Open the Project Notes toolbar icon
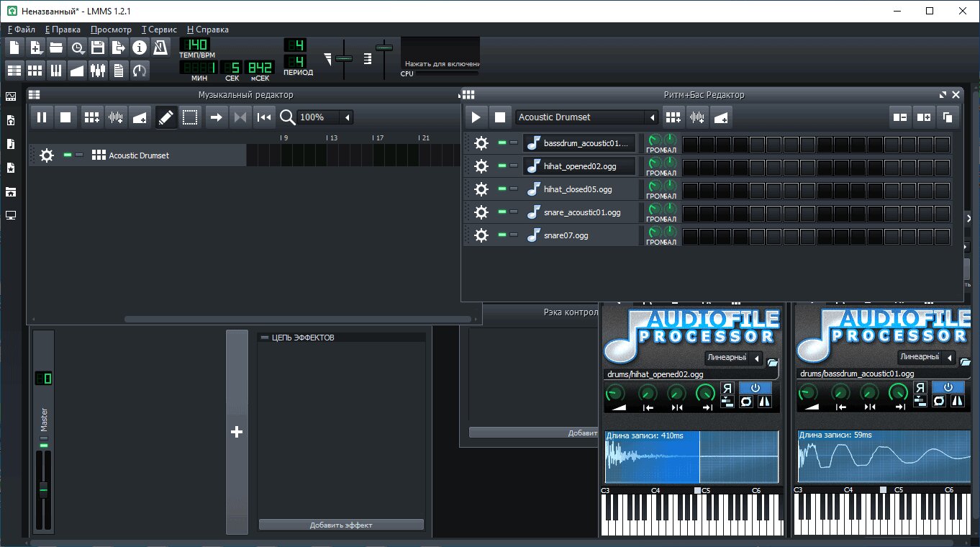This screenshot has width=980, height=547. (x=119, y=71)
